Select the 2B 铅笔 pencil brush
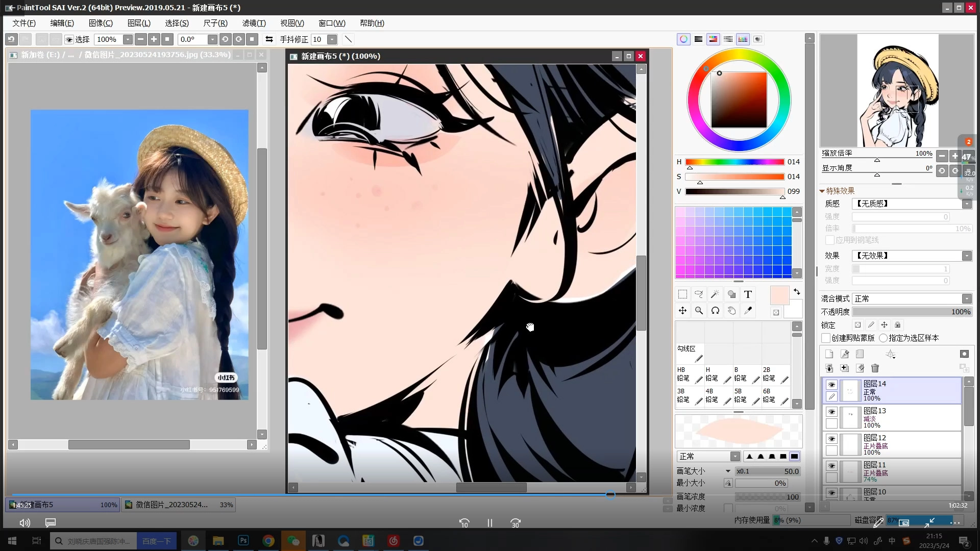 coord(775,374)
